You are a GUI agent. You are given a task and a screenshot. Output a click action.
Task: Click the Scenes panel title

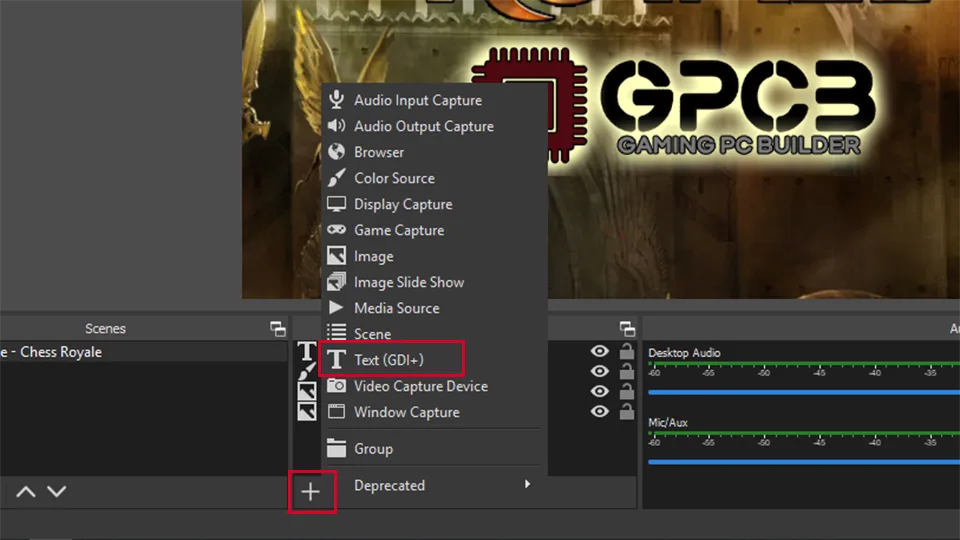click(105, 329)
